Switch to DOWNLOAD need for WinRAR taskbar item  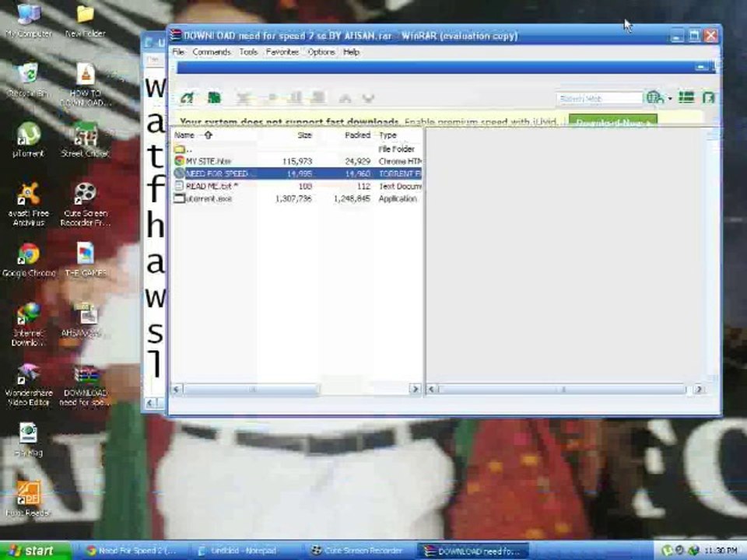click(472, 551)
